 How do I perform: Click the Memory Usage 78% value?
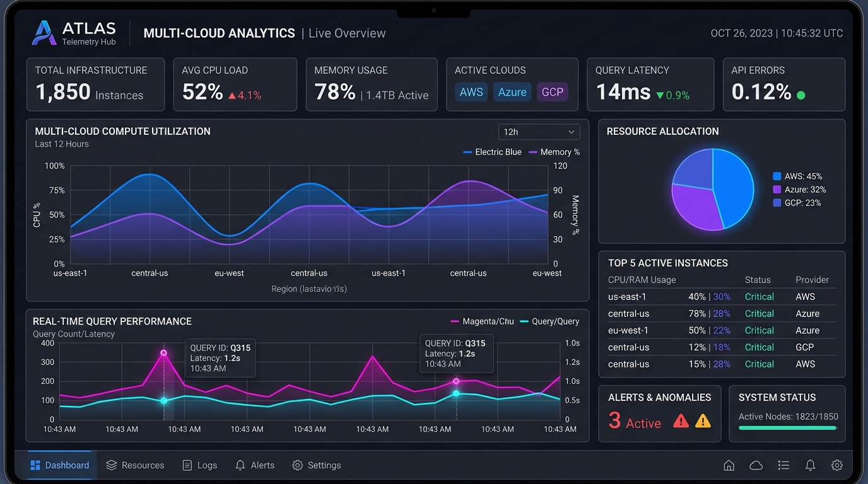pos(335,93)
